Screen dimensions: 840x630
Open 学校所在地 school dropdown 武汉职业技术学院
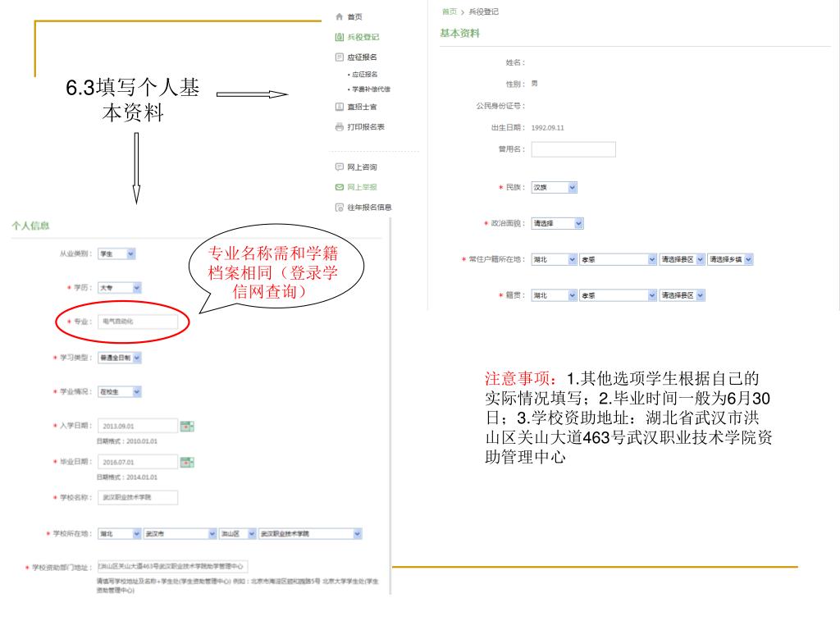pos(310,533)
